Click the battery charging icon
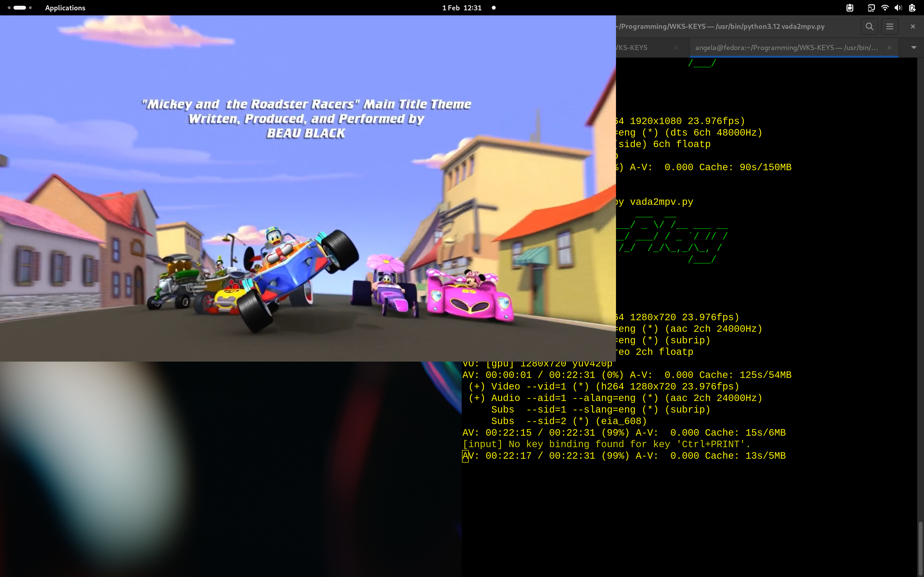The width and height of the screenshot is (924, 577). [x=912, y=8]
